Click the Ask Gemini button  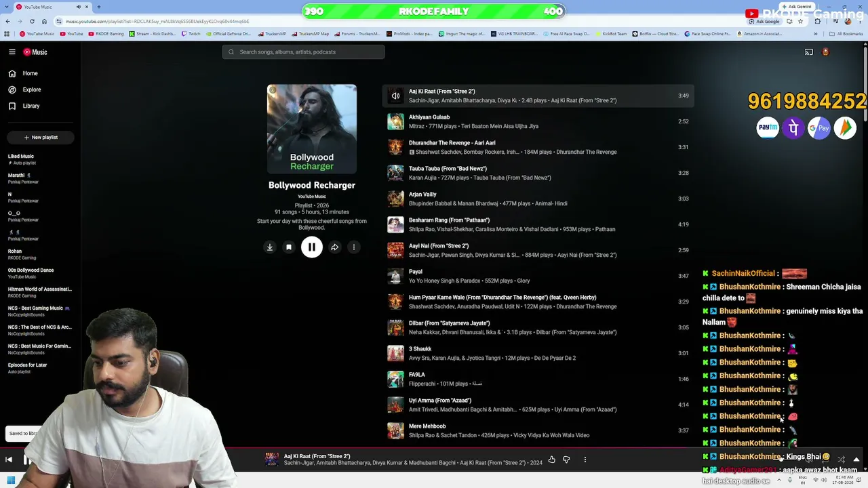tap(796, 7)
